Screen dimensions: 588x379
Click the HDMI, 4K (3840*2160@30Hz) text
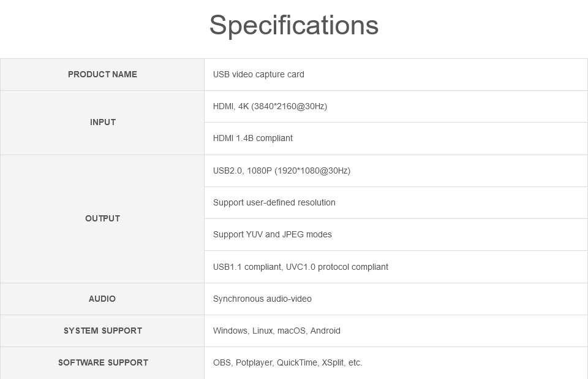tap(270, 106)
